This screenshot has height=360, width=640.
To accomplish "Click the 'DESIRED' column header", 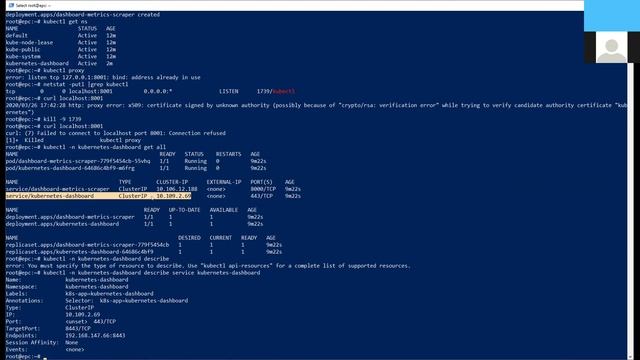I will [x=189, y=238].
